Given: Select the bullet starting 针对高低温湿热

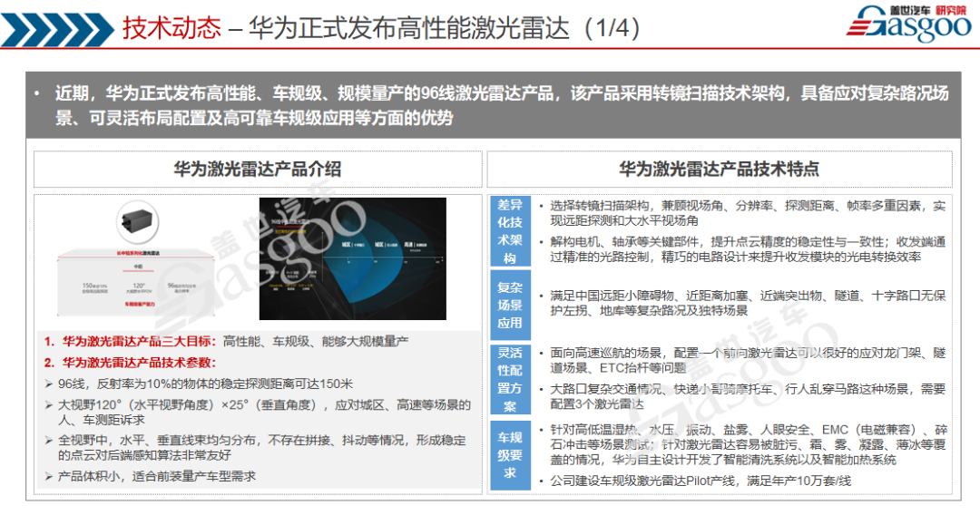Looking at the screenshot, I should [743, 444].
